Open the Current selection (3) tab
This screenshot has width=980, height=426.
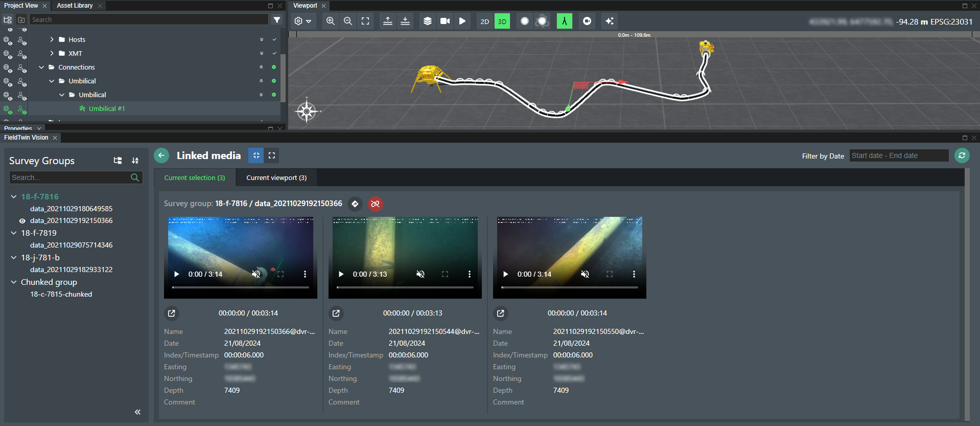tap(195, 177)
